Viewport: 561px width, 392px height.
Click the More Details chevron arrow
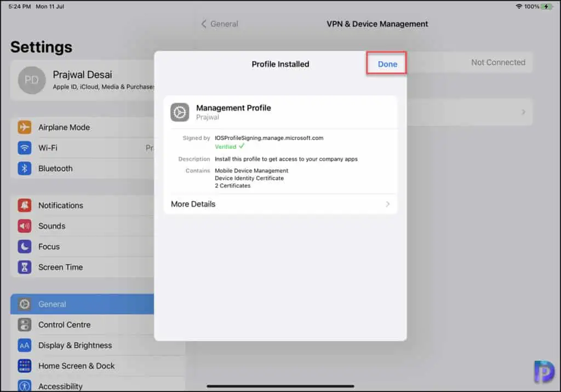[388, 204]
